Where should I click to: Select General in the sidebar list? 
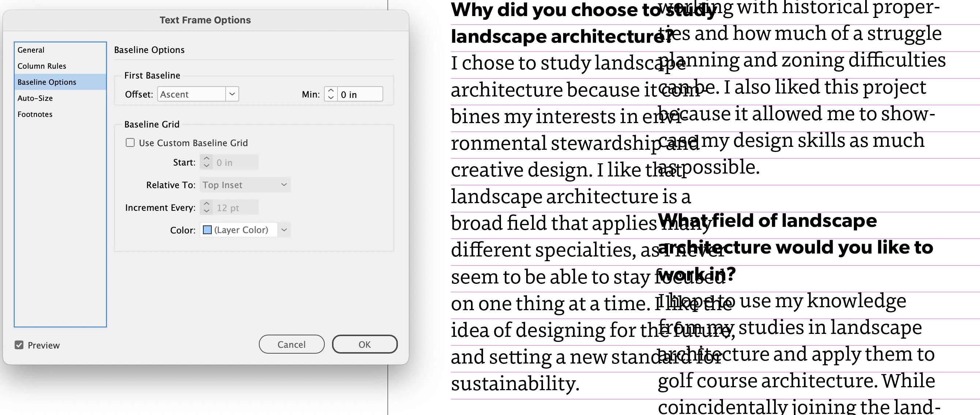(31, 50)
